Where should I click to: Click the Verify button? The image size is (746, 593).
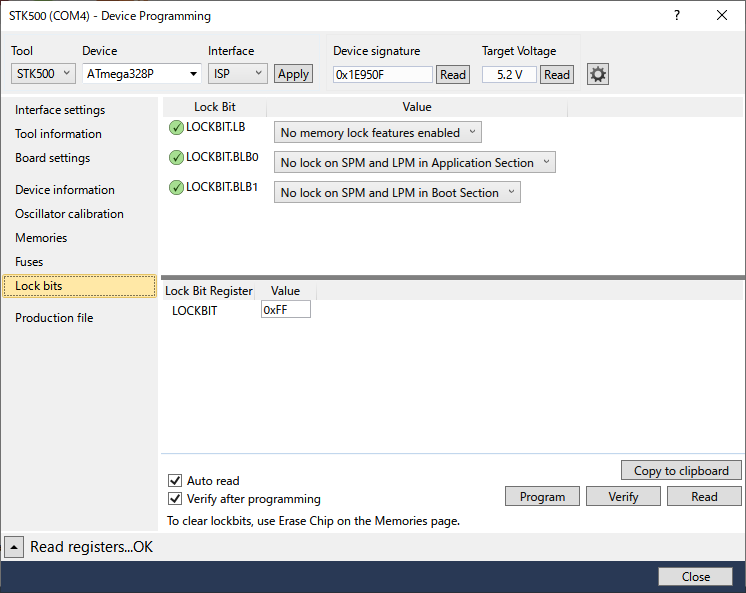623,496
